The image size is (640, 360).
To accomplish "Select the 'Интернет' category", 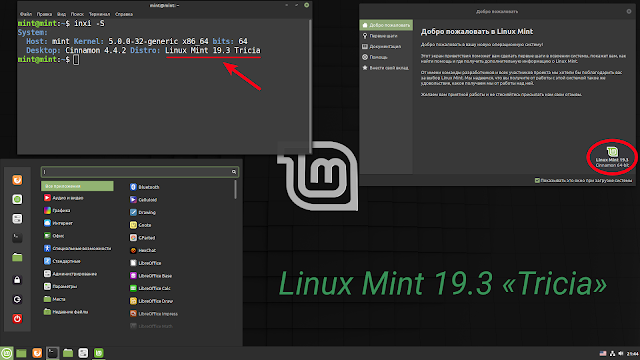I will pyautogui.click(x=58, y=223).
